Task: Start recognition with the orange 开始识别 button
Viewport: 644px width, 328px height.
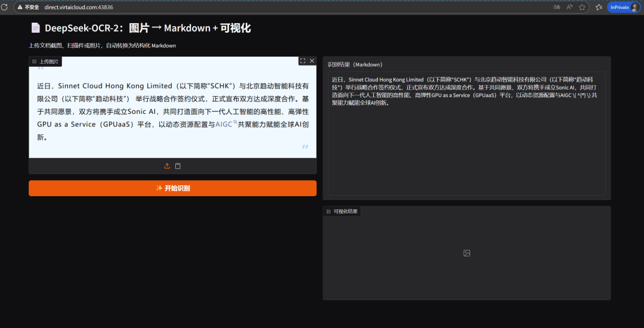Action: [172, 188]
